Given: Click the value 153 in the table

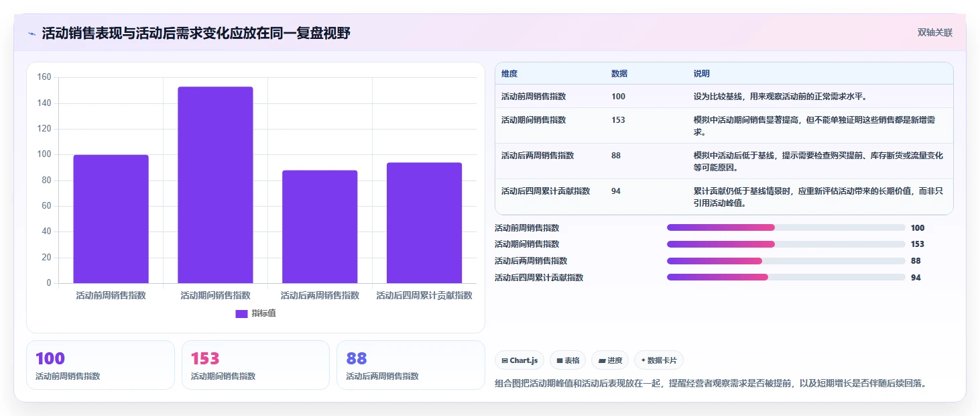Looking at the screenshot, I should 618,120.
